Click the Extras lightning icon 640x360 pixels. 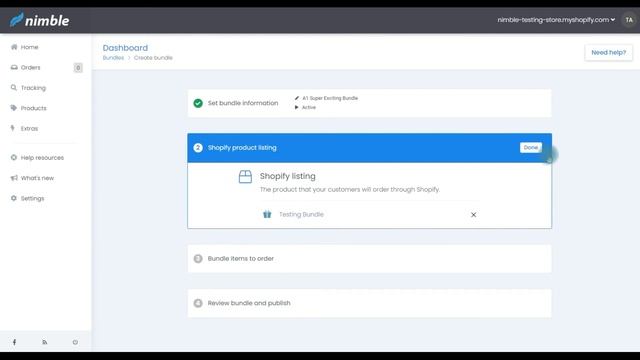click(x=13, y=128)
